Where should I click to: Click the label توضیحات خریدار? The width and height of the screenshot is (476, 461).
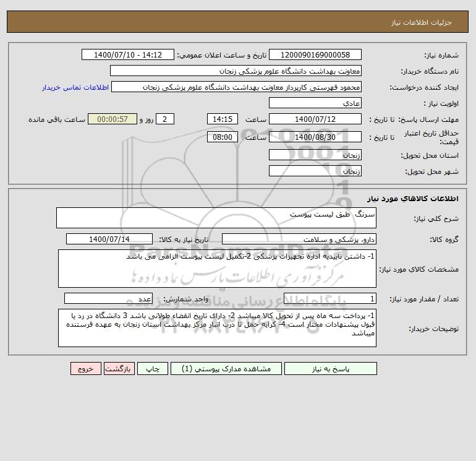(x=434, y=329)
